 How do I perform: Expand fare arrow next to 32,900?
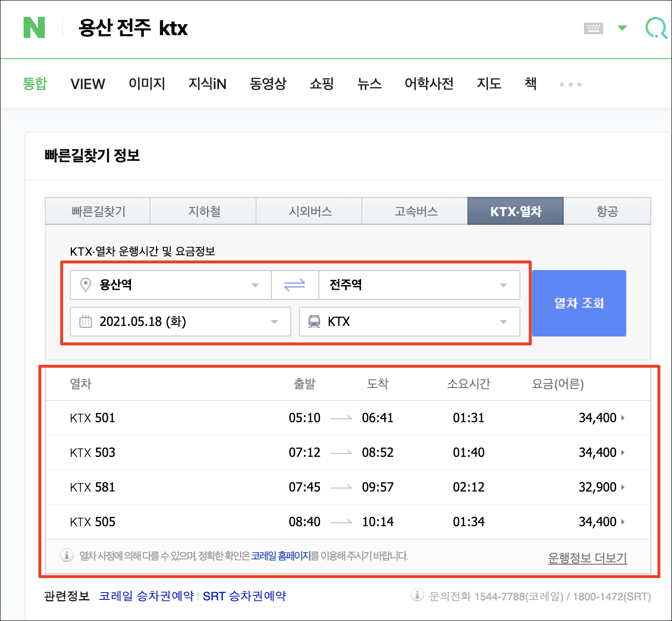pyautogui.click(x=623, y=487)
